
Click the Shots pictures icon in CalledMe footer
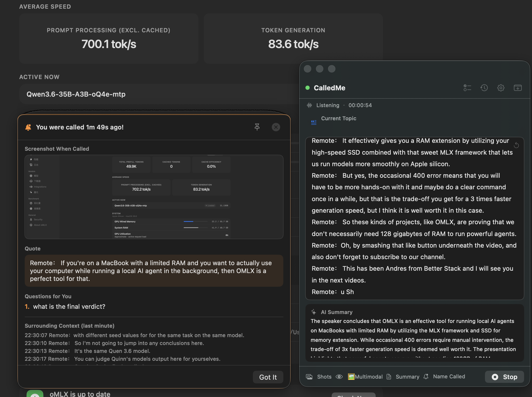click(x=309, y=377)
